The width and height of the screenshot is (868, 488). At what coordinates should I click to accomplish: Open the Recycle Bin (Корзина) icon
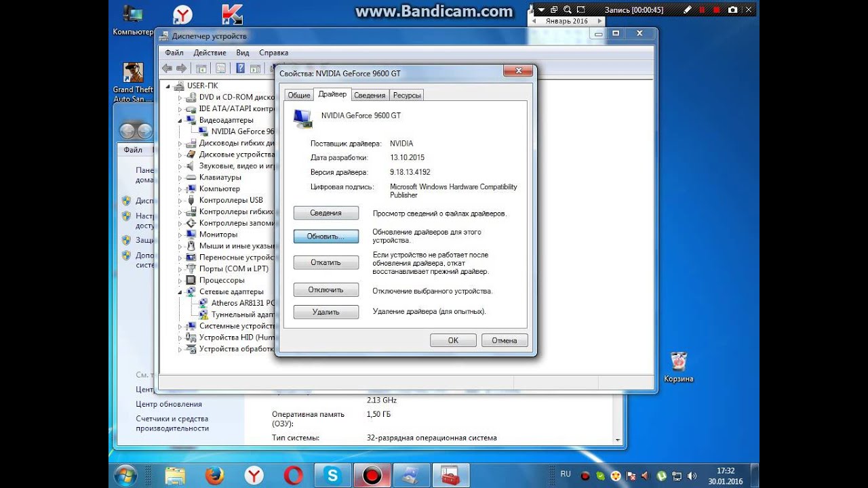click(679, 367)
